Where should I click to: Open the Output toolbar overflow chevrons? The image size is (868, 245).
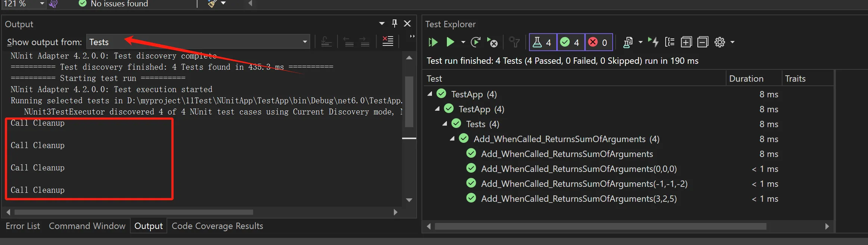point(412,36)
